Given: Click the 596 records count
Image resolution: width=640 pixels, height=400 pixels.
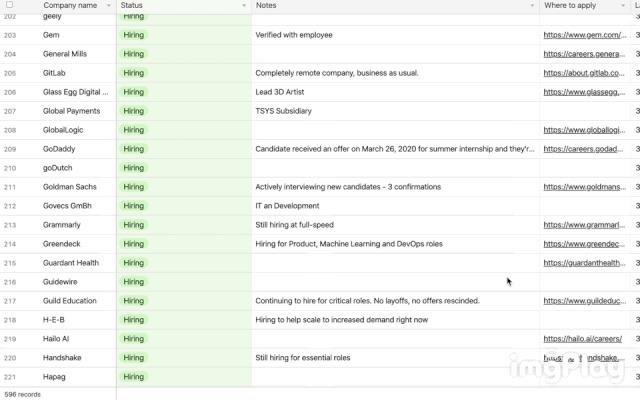Looking at the screenshot, I should coord(23,394).
